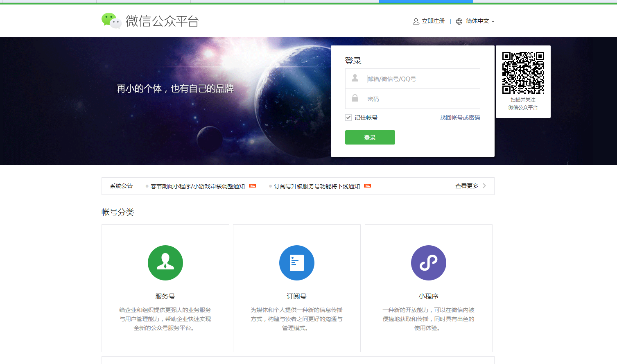This screenshot has width=617, height=364.
Task: Focus the 密码 input field
Action: [413, 99]
